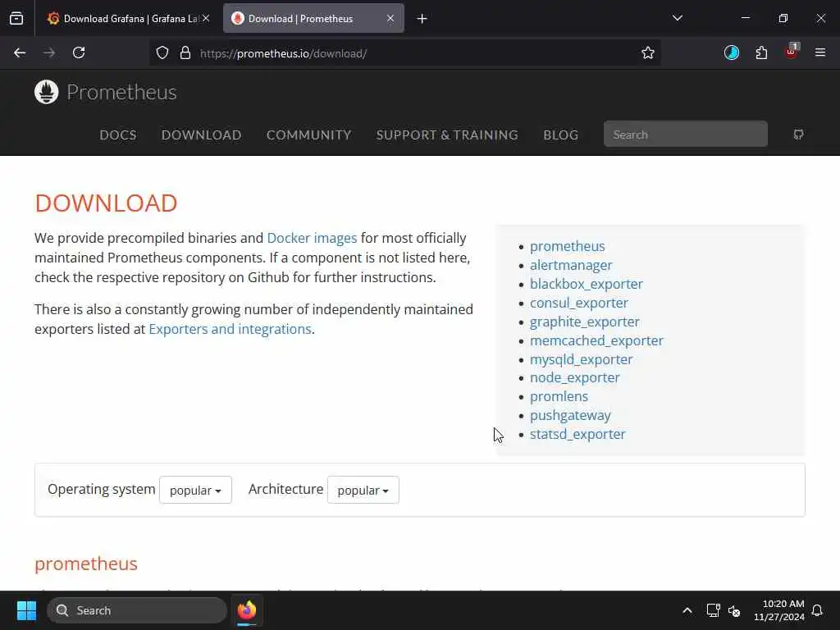
Task: Close the Download Grafana tab
Action: (x=206, y=18)
